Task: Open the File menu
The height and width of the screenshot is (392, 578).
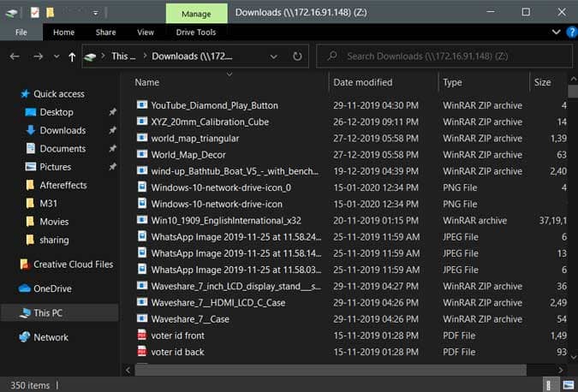Action: [21, 32]
